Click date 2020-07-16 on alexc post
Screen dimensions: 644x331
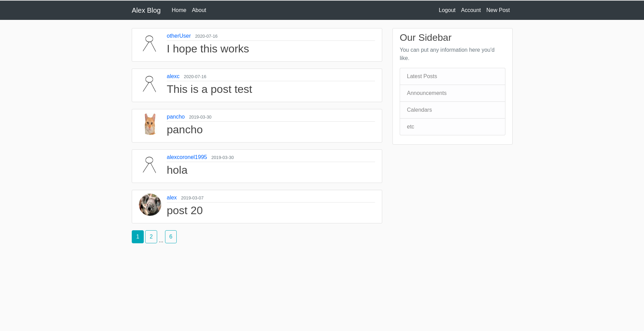coord(195,77)
